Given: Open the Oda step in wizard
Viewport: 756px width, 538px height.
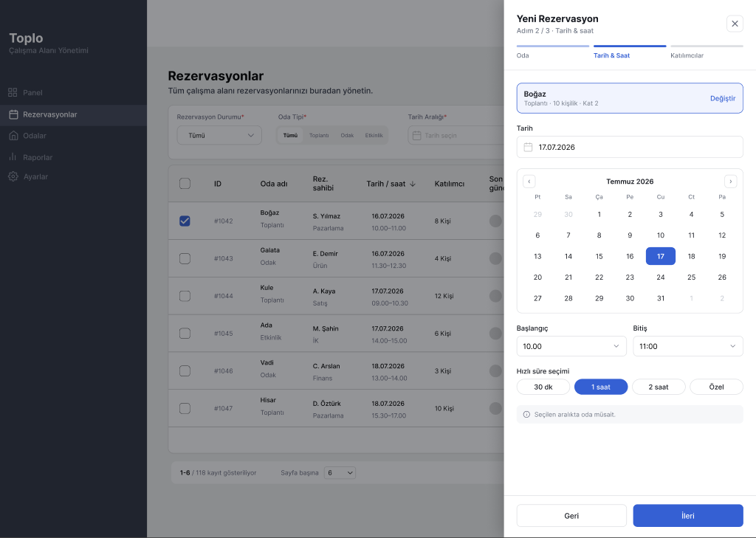Looking at the screenshot, I should click(552, 52).
